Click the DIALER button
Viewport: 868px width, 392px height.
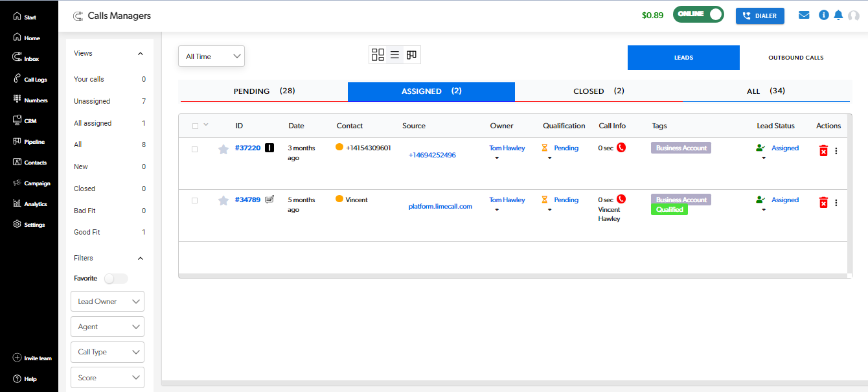click(760, 16)
